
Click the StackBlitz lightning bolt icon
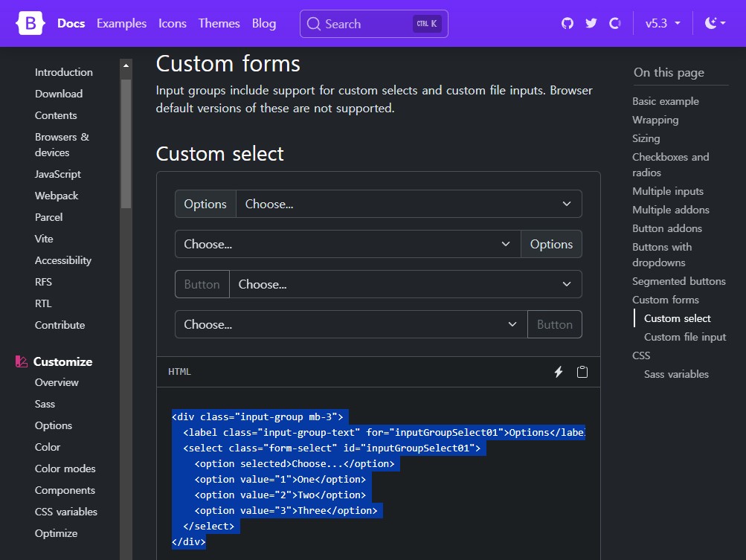(x=559, y=372)
